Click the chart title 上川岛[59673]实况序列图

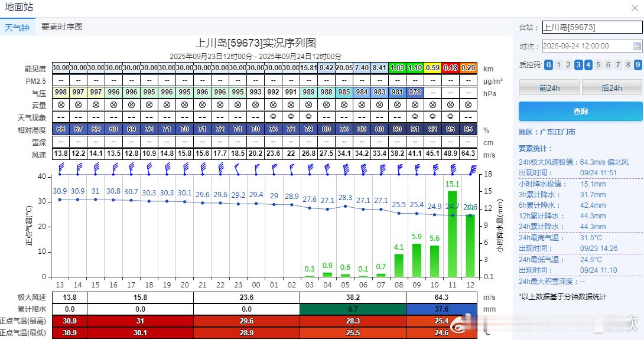(255, 42)
